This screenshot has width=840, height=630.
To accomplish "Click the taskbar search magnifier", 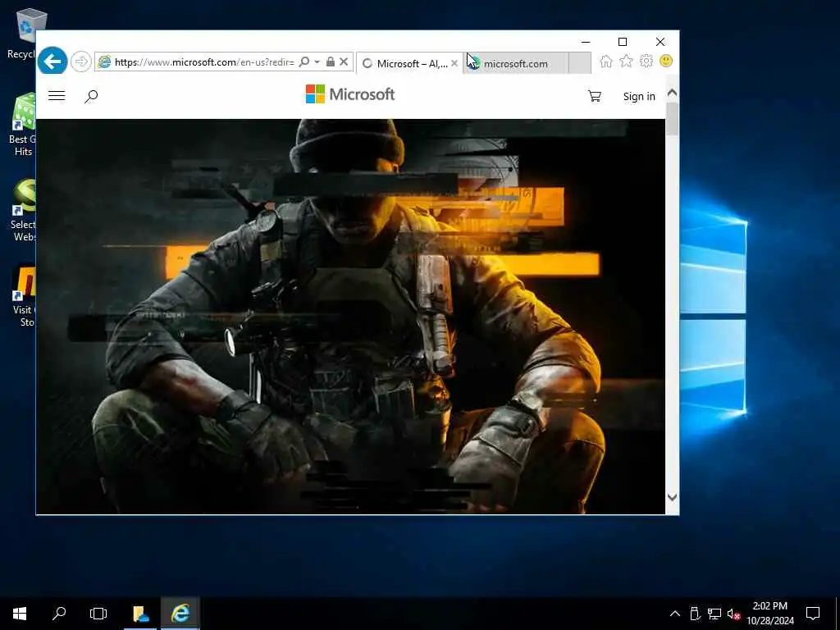I will [59, 614].
